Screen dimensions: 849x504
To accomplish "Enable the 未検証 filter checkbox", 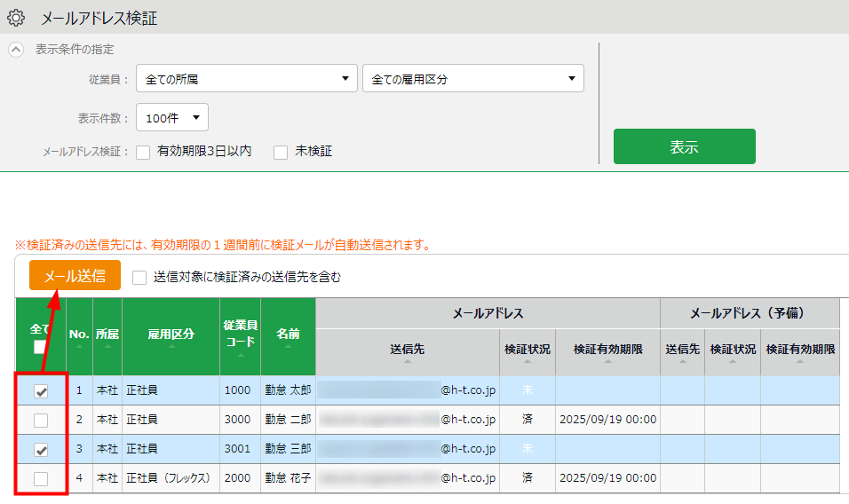I will [x=281, y=153].
